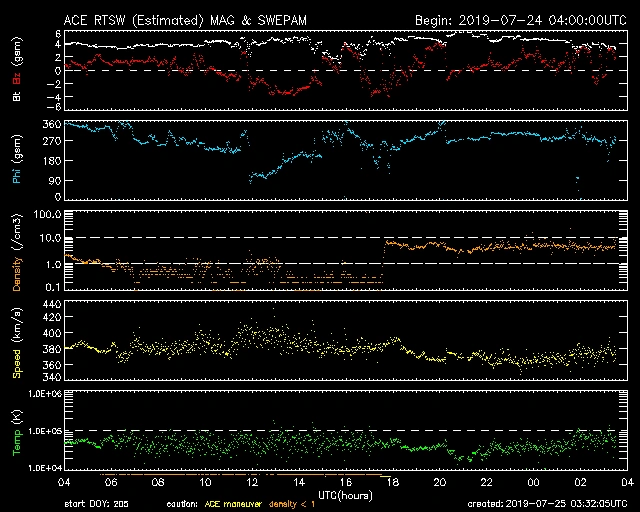Click the '08' hour tick label
Viewport: 640px width, 512px height.
158,483
